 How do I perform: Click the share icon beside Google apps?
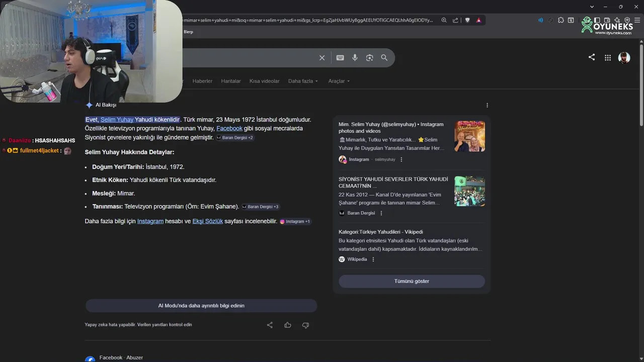click(x=592, y=57)
